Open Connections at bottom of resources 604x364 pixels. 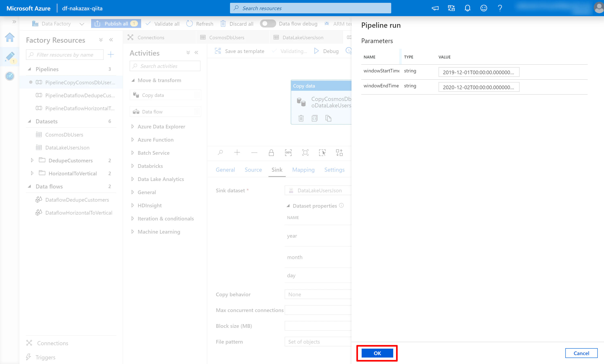[47, 343]
